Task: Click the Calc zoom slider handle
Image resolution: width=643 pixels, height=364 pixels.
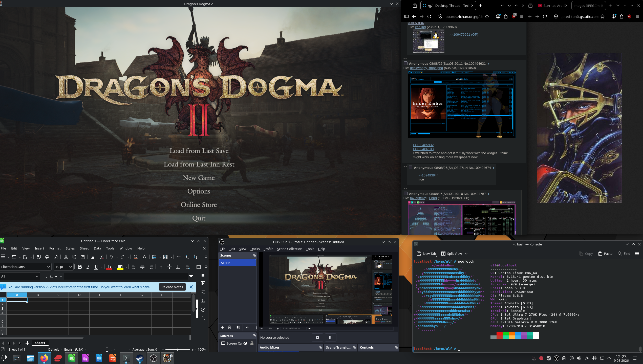Action: pos(178,350)
